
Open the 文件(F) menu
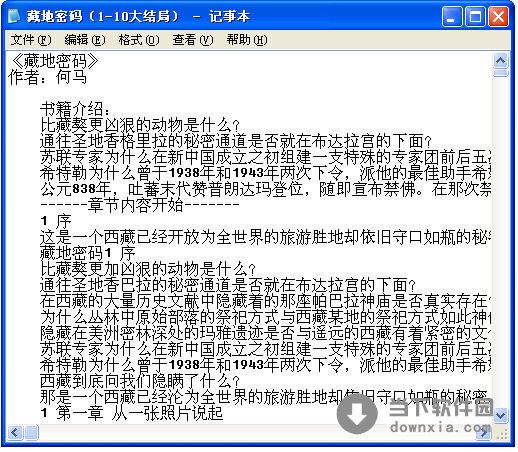[x=31, y=40]
